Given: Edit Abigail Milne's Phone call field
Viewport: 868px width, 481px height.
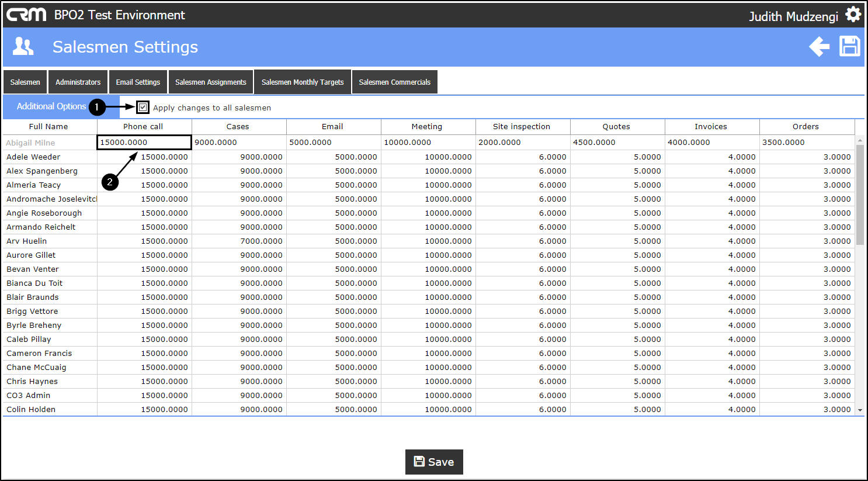Looking at the screenshot, I should 144,143.
